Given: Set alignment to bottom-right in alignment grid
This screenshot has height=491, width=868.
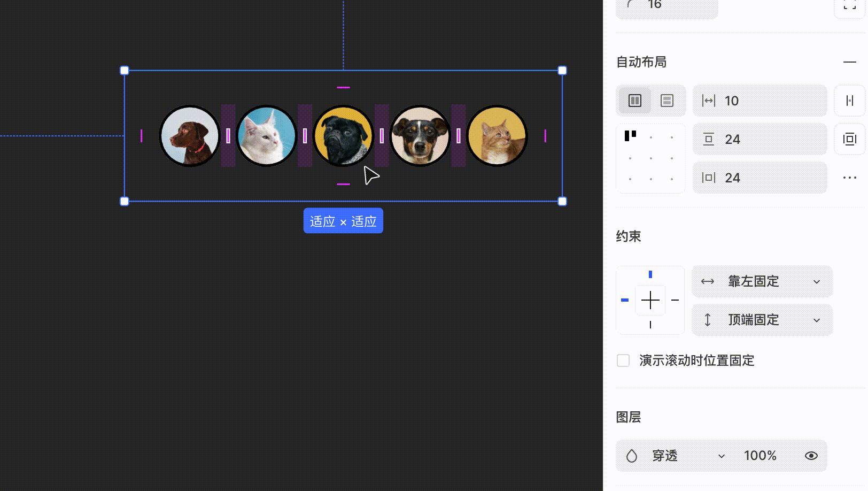Looking at the screenshot, I should (671, 179).
